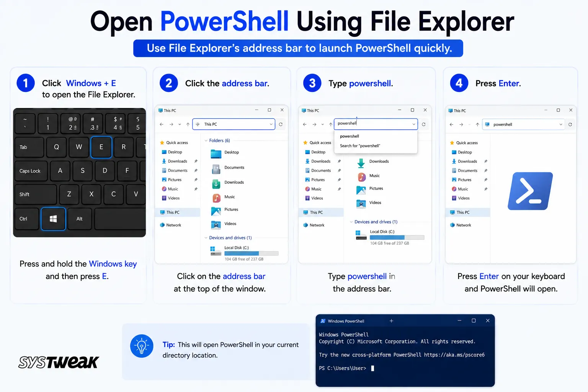
Task: Open the Pictures folder icon in step 2 folder list
Action: pos(216,211)
